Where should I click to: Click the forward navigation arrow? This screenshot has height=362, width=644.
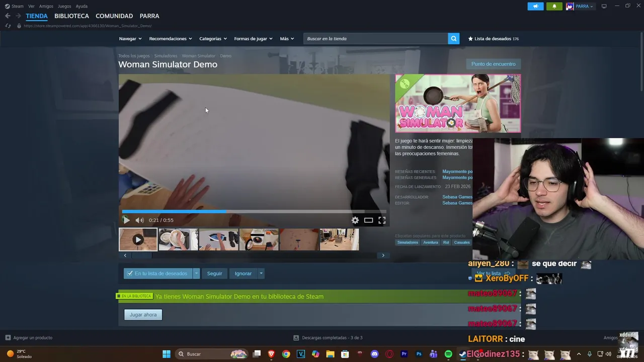tap(19, 16)
